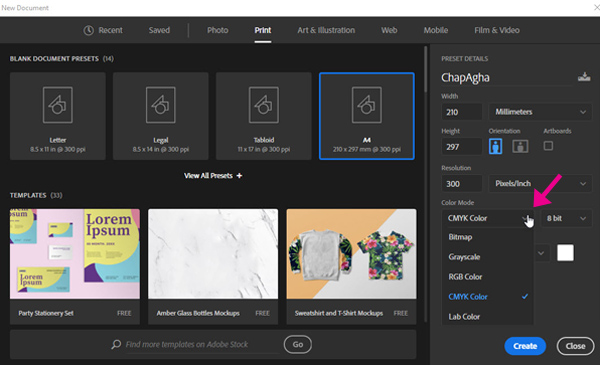Image resolution: width=600 pixels, height=365 pixels.
Task: Click the Width field showing 210
Action: (462, 112)
